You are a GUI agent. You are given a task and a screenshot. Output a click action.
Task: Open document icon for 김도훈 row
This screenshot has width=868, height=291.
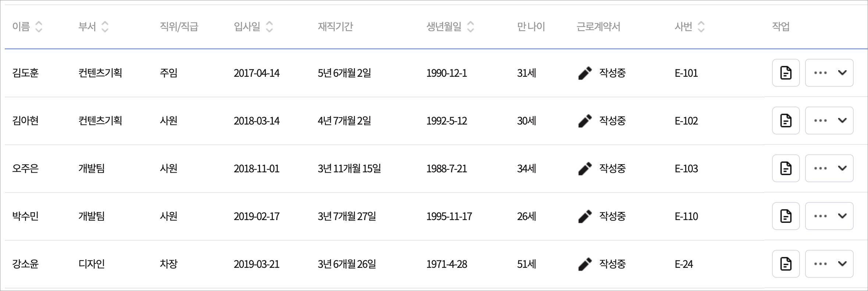[786, 73]
